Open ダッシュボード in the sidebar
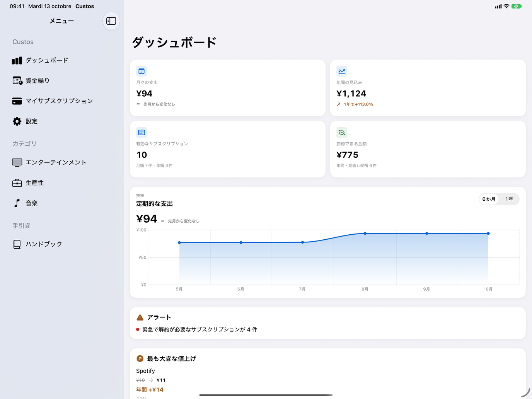The height and width of the screenshot is (399, 532). point(62,60)
